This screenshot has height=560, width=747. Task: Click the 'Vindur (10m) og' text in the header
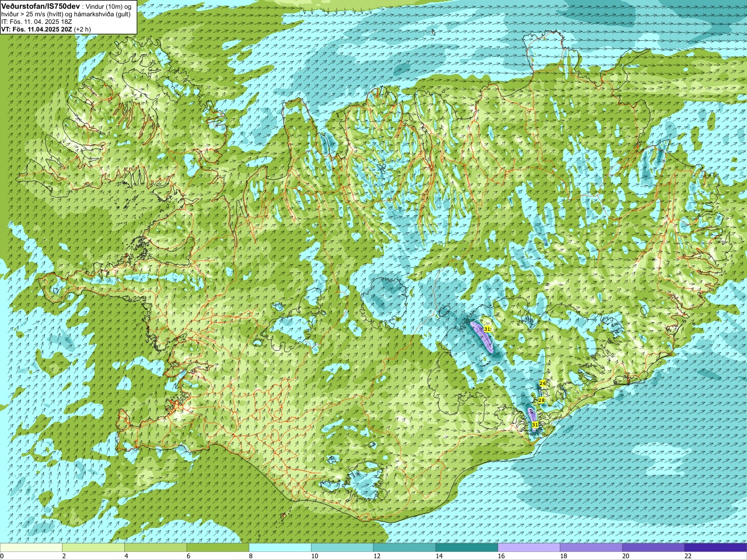109,6
